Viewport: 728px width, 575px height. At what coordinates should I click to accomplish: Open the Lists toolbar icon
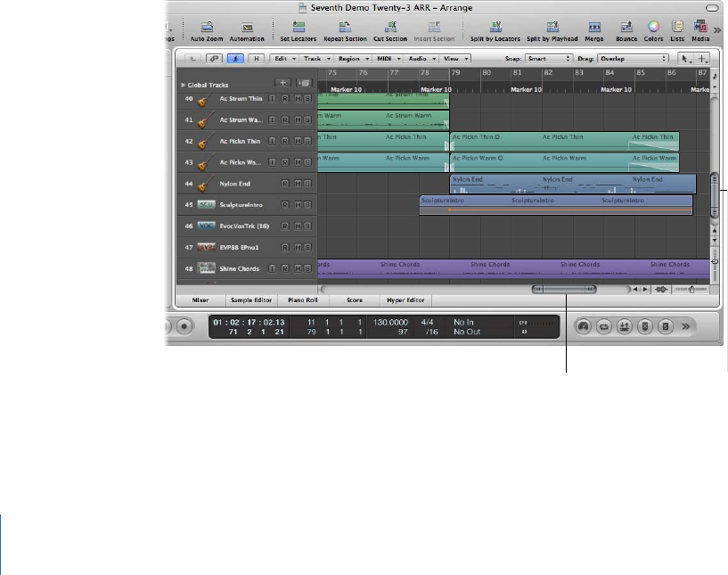point(677,27)
